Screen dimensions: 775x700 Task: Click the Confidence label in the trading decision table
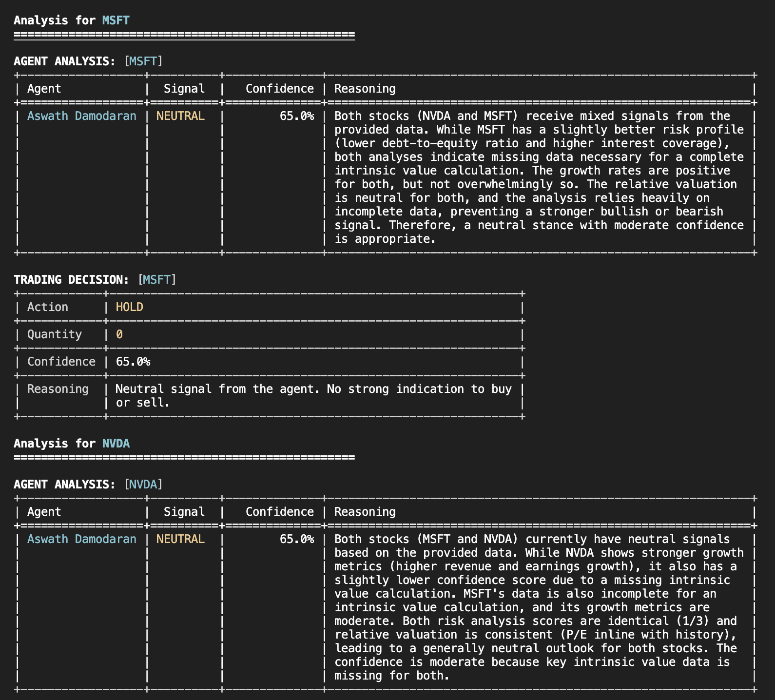(61, 362)
